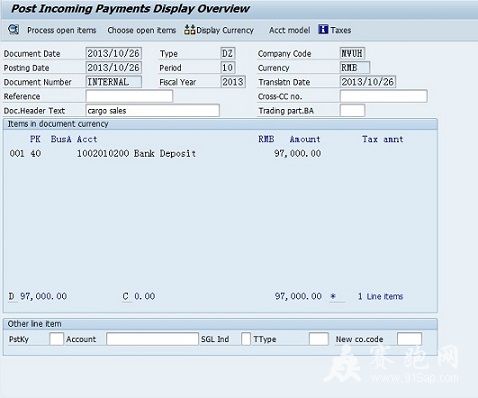Image resolution: width=478 pixels, height=398 pixels.
Task: Focus the PstKy input field
Action: click(x=56, y=339)
